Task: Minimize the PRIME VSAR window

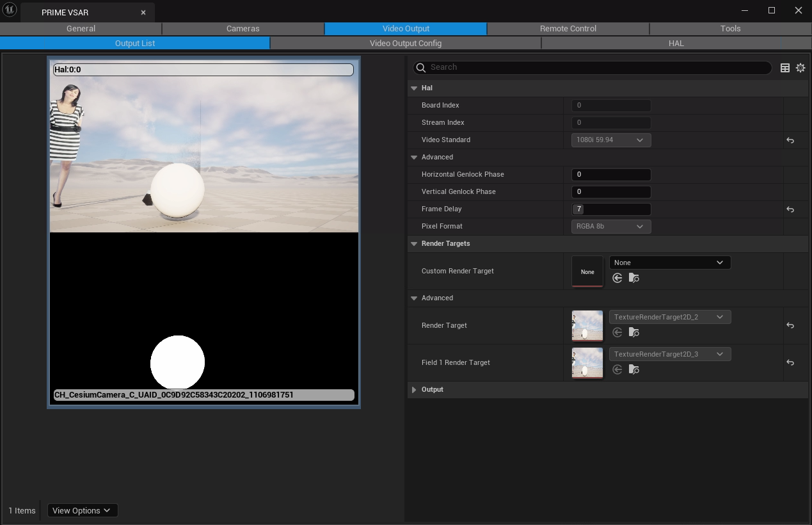Action: click(x=745, y=10)
